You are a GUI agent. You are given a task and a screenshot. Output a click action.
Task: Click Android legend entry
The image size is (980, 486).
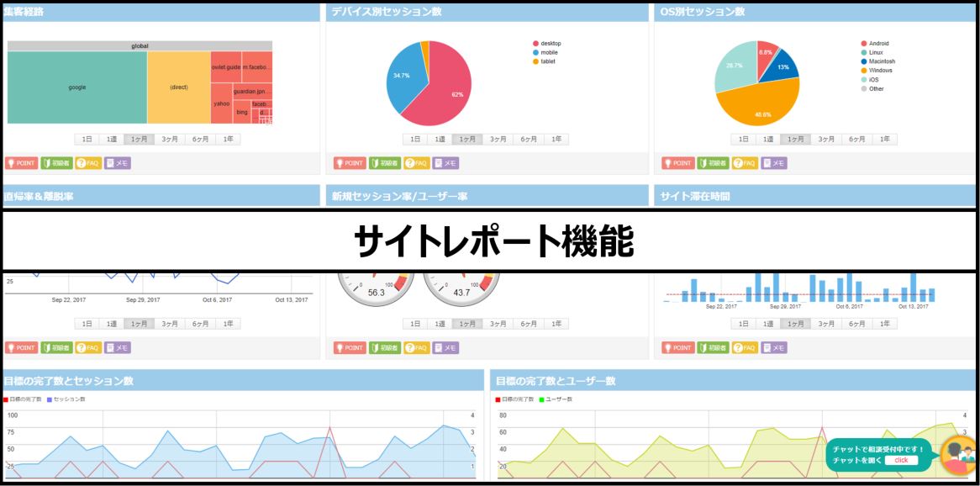(874, 44)
